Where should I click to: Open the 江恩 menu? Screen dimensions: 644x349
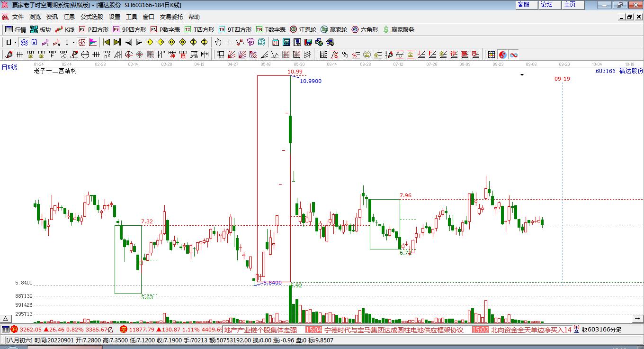69,17
